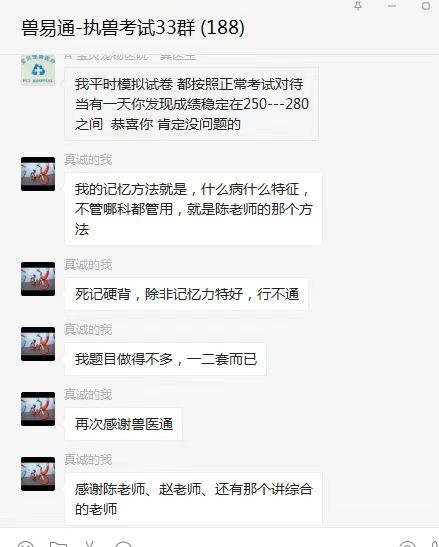Click name 真诚的我 above 我题目做得不多

(x=88, y=330)
